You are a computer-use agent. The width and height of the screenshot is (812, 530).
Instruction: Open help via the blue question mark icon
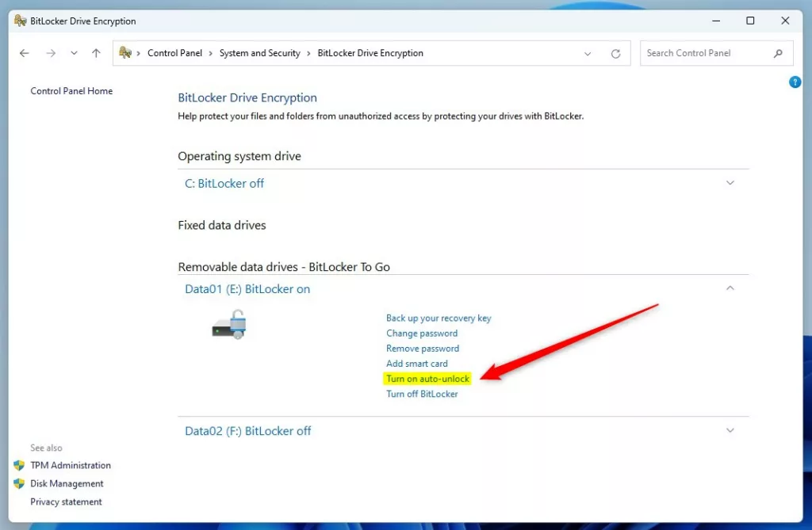[x=795, y=82]
